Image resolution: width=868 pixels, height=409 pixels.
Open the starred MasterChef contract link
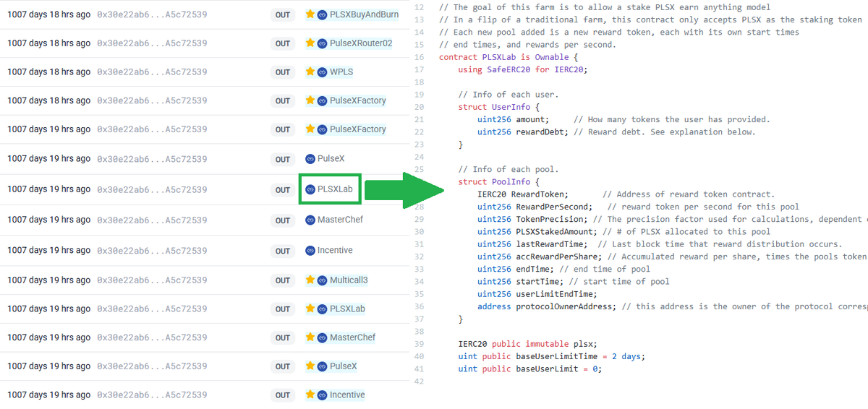353,337
